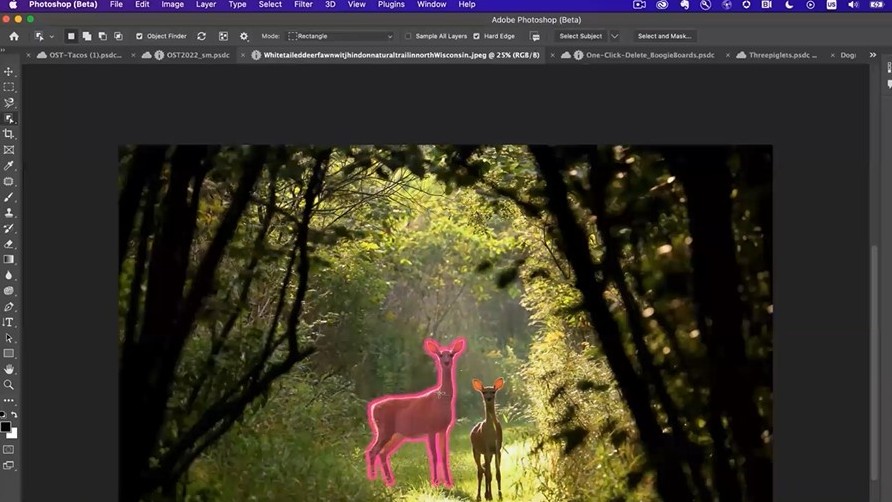Enable the Sample All Layers checkbox
892x502 pixels.
pos(408,36)
